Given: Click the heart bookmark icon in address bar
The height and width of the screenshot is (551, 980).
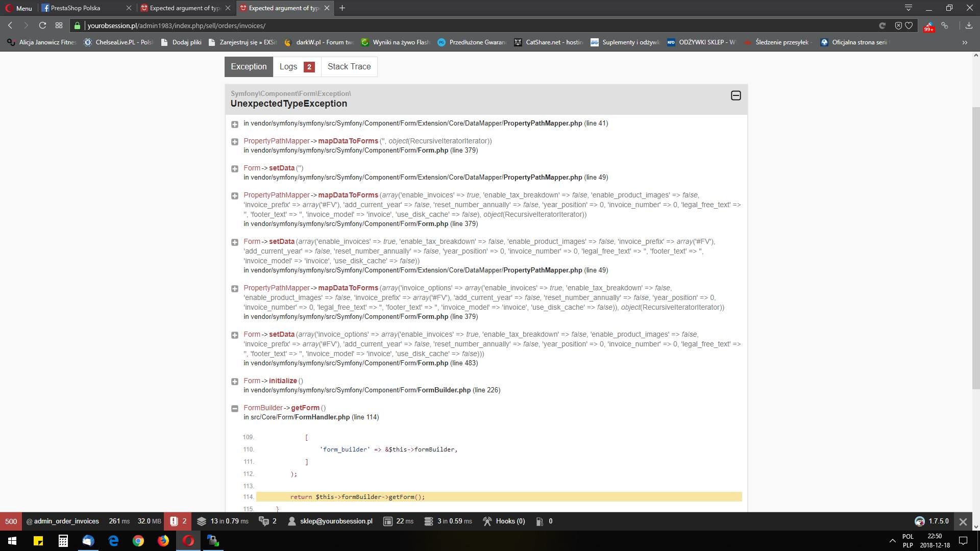Looking at the screenshot, I should pyautogui.click(x=909, y=26).
